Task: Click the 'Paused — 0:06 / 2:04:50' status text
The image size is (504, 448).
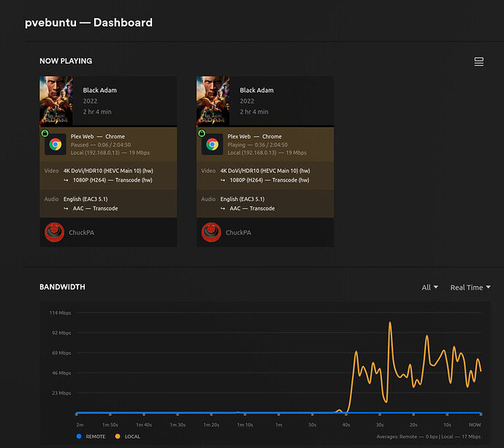Action: click(101, 145)
